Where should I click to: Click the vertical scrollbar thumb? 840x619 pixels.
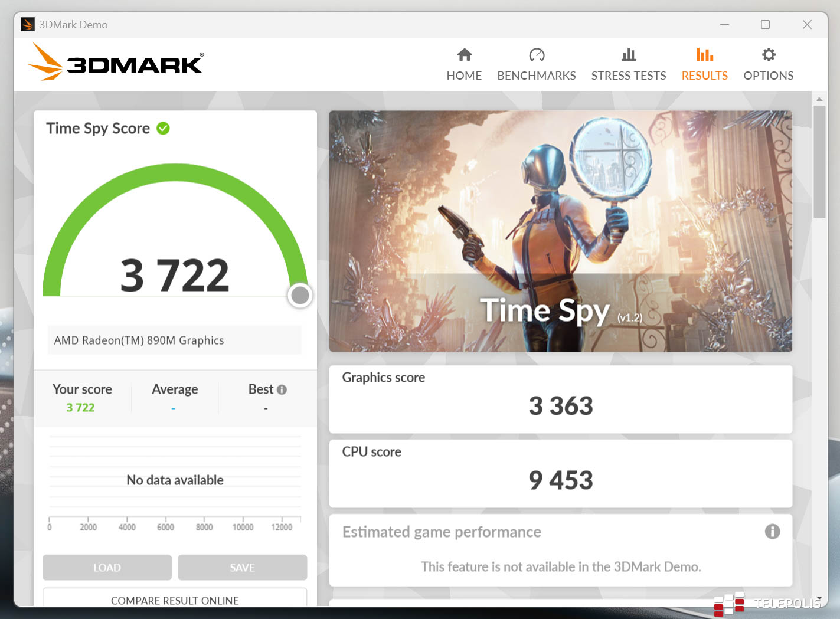pos(819,162)
